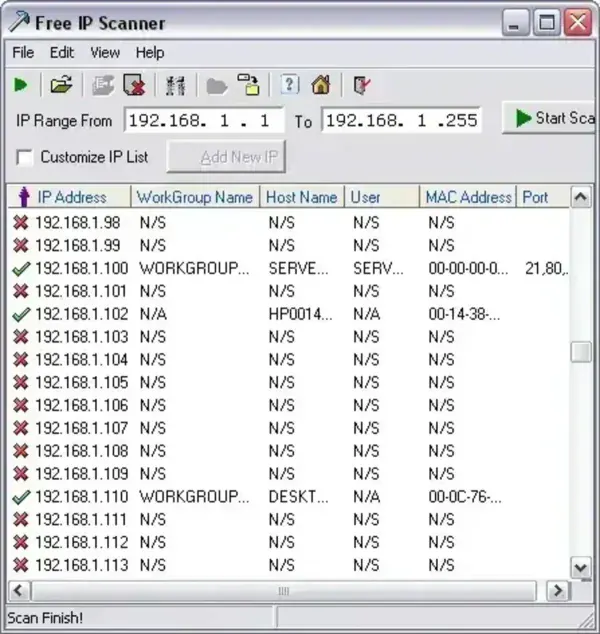Select the row 192.168.1.99

pos(289,245)
